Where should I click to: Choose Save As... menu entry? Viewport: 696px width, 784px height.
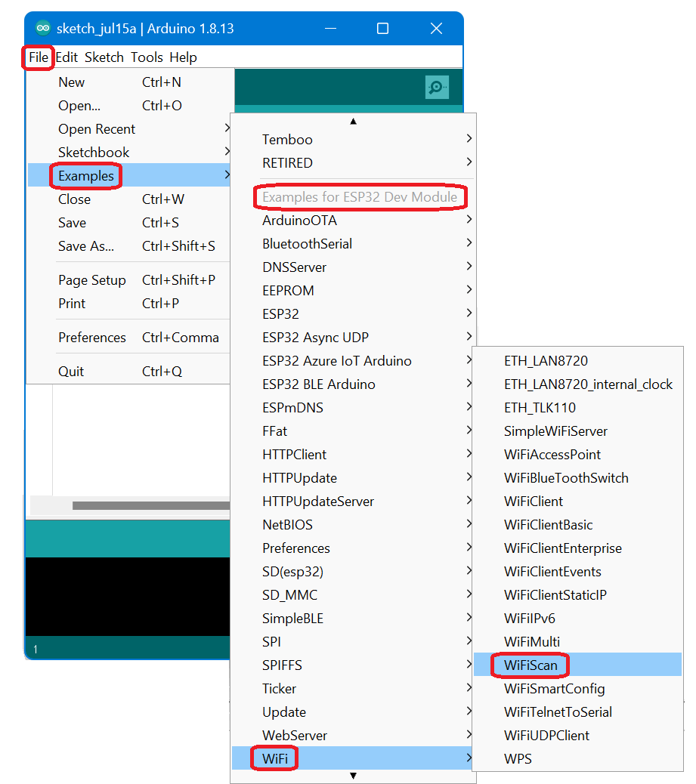pos(129,246)
